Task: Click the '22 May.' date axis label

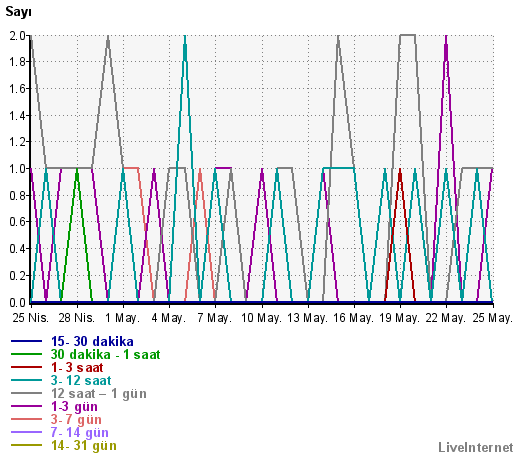Action: [445, 318]
